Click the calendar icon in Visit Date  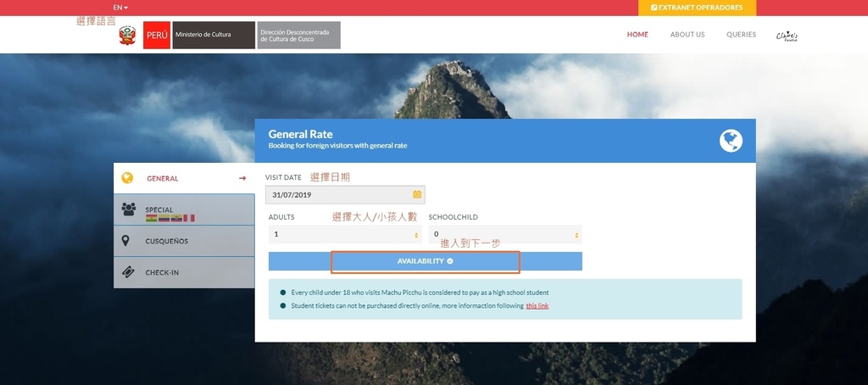[416, 194]
